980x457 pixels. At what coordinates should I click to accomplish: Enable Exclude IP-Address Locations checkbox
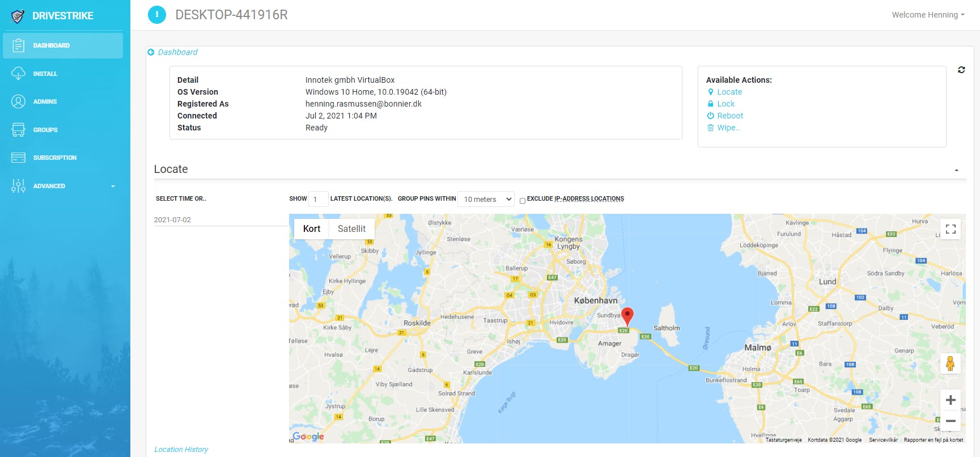click(x=523, y=201)
